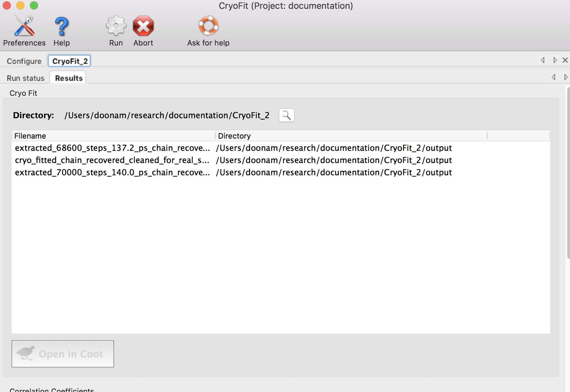The height and width of the screenshot is (392, 570).
Task: Select the extracted_68600_steps file row
Action: [x=112, y=148]
